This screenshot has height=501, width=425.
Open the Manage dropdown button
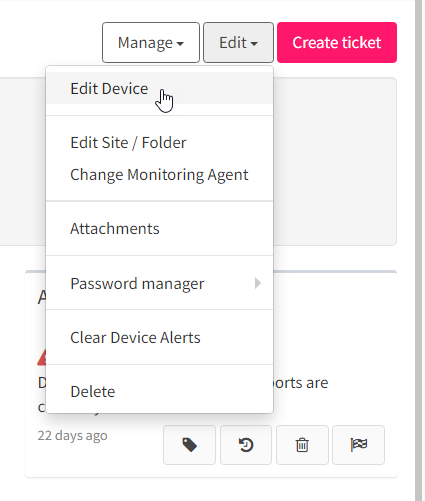click(151, 43)
